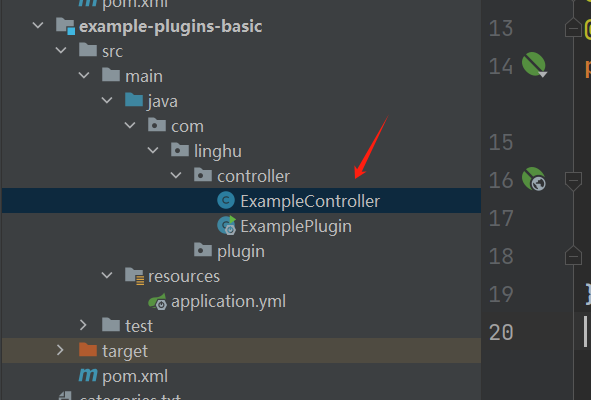The image size is (591, 400).
Task: Collapse the src folder chevron
Action: tap(61, 50)
